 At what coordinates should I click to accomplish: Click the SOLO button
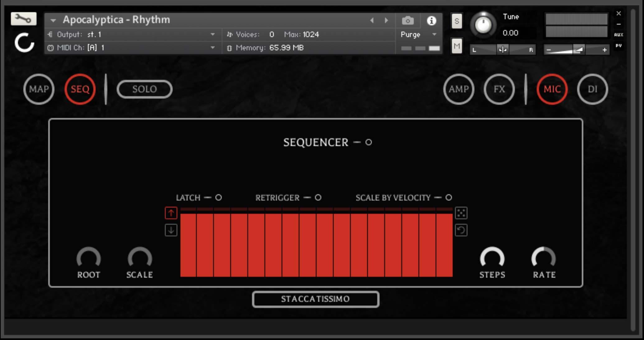click(144, 89)
